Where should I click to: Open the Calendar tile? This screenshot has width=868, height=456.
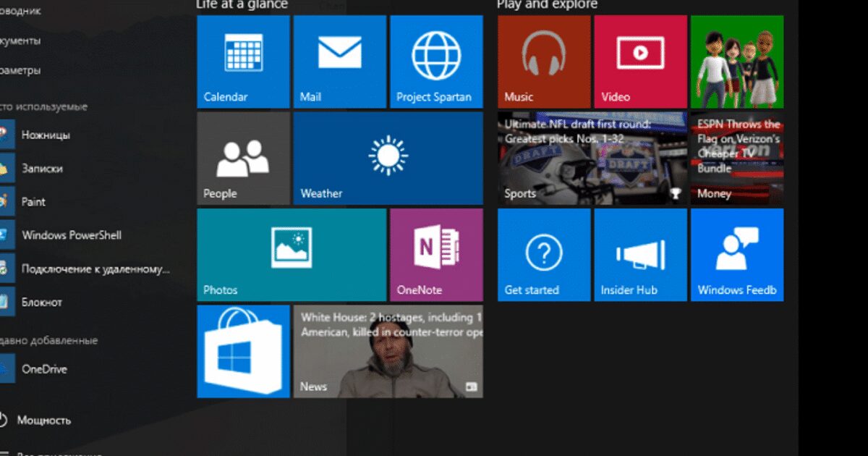(243, 62)
